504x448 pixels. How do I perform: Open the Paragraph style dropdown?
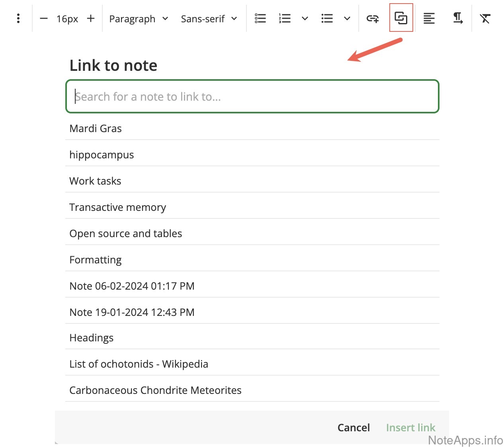point(139,19)
